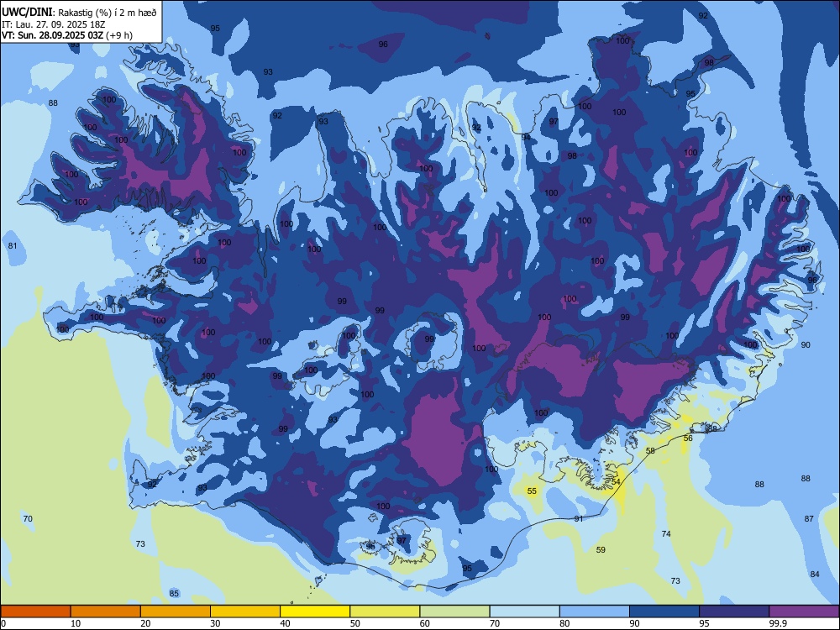
Task: Pick the bright yellow 40–50 legend swatch
Action: pos(315,612)
